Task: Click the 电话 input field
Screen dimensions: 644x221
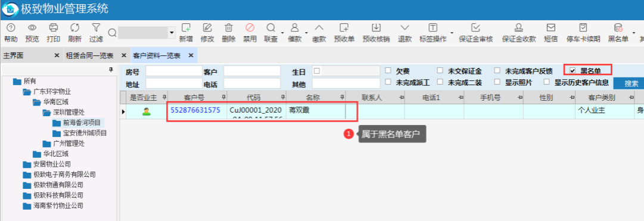Action: (x=252, y=83)
